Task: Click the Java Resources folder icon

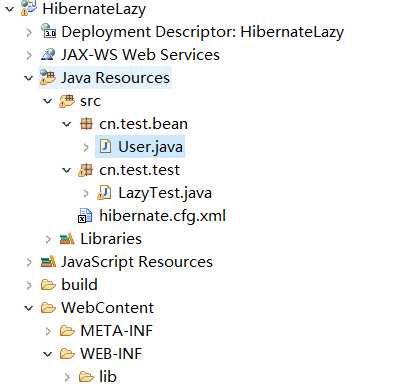Action: tap(48, 78)
